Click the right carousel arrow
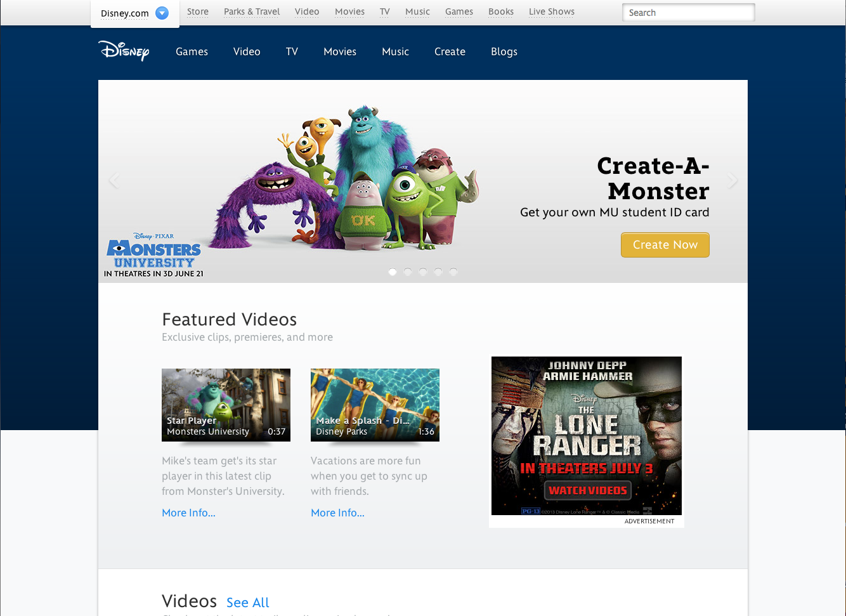846x616 pixels. 732,181
